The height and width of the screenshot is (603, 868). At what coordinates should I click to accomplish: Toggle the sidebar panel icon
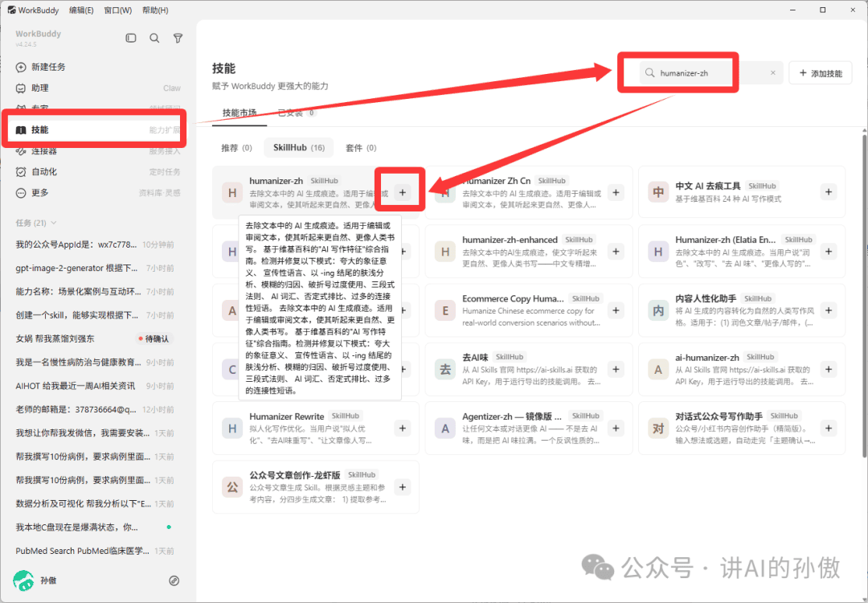131,39
